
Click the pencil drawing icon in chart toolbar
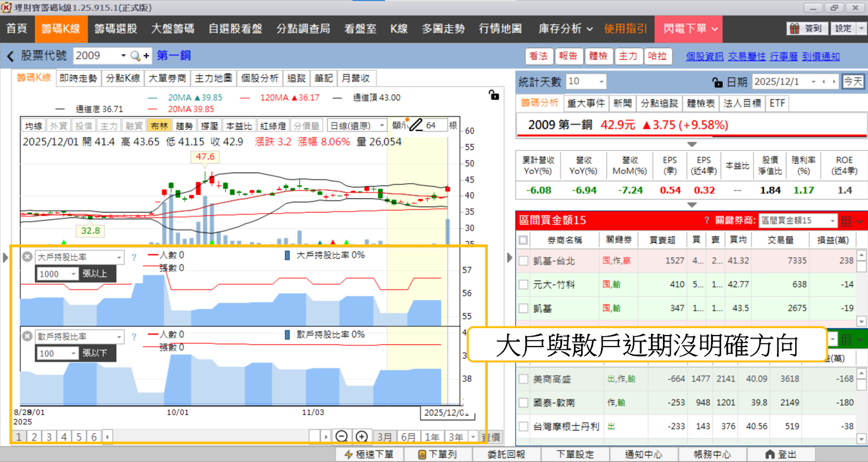(x=416, y=125)
